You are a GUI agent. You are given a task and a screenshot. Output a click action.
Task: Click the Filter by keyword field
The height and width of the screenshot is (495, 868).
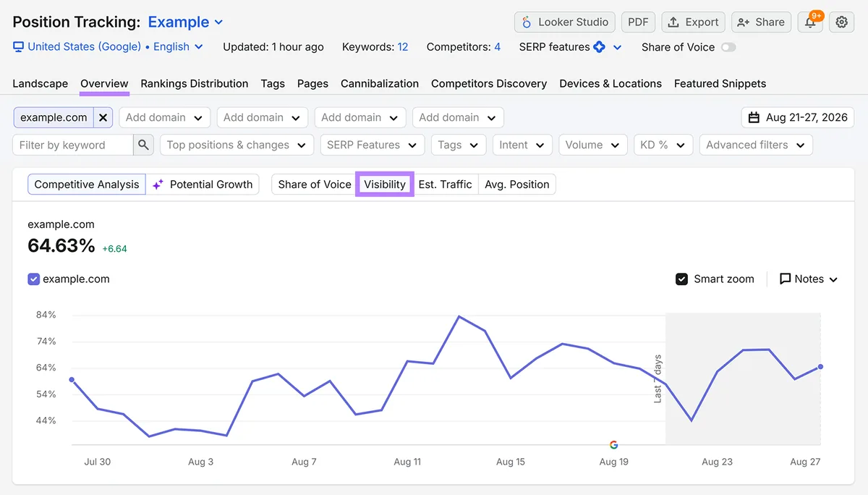(73, 145)
